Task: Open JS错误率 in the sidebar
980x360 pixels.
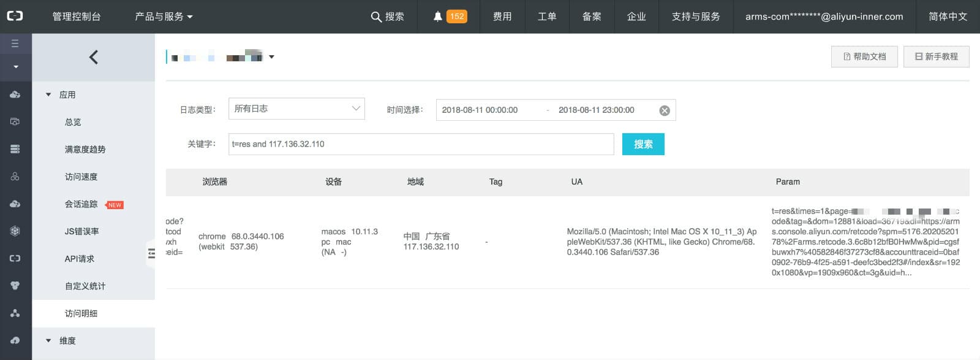Action: (81, 231)
